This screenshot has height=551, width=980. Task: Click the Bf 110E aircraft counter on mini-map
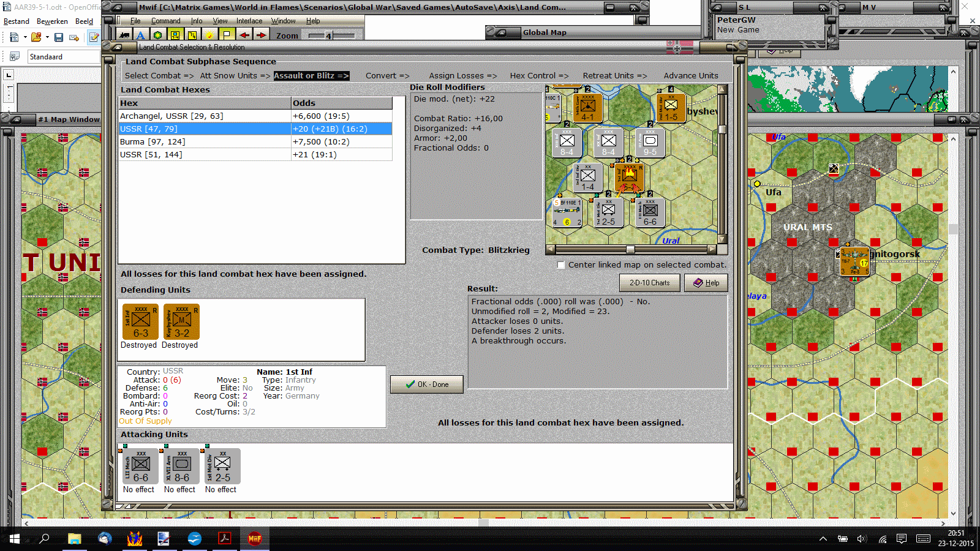(567, 212)
